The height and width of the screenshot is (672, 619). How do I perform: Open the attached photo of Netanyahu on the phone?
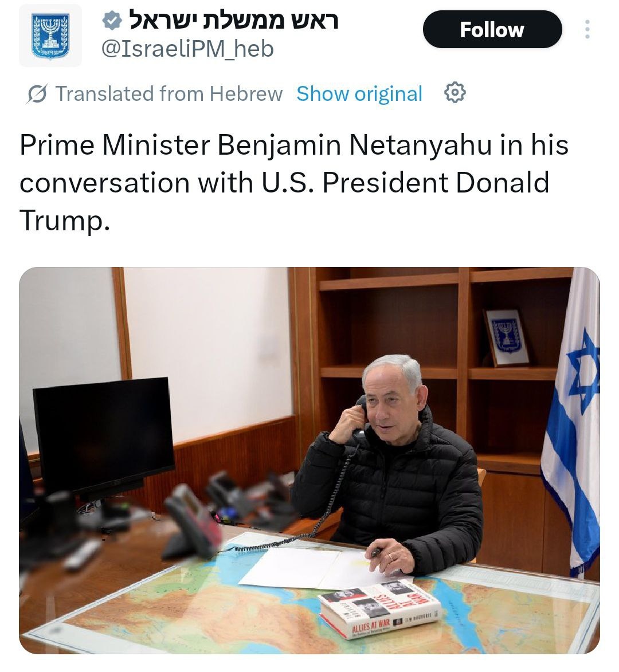click(x=309, y=461)
